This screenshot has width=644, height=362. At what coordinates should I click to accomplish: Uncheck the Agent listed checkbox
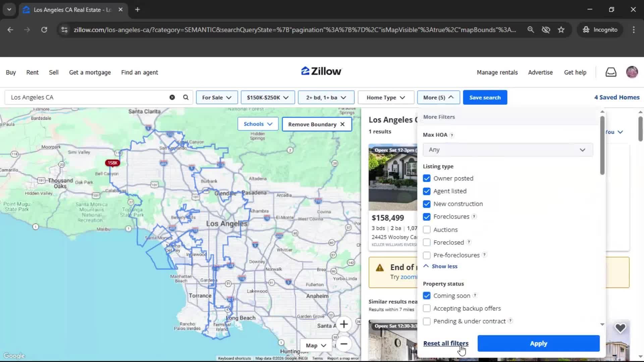427,191
